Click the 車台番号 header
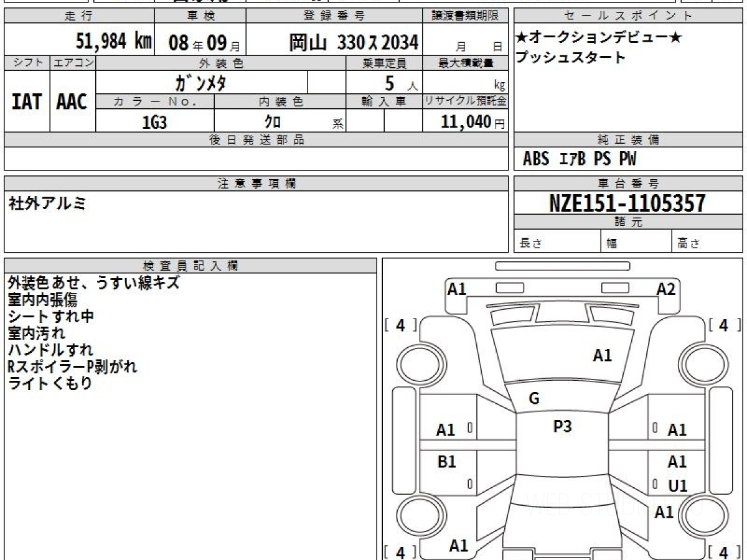This screenshot has width=747, height=560. [628, 184]
